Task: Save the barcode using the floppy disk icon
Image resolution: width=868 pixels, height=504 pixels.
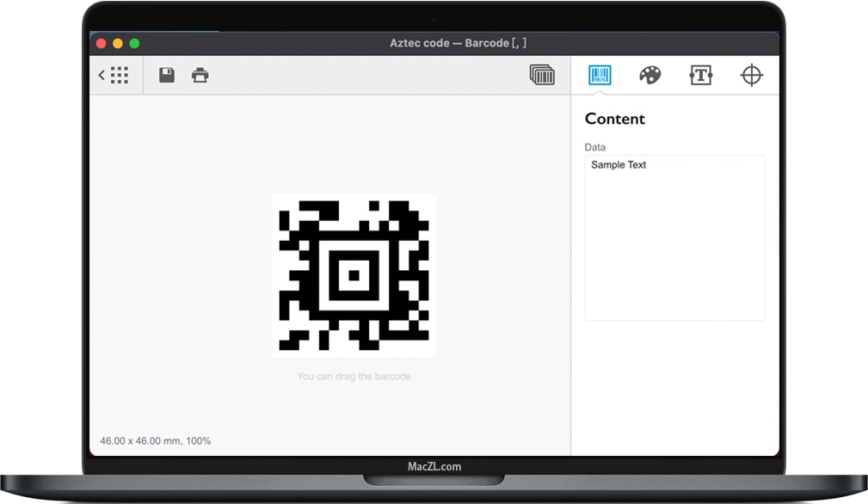Action: (165, 75)
